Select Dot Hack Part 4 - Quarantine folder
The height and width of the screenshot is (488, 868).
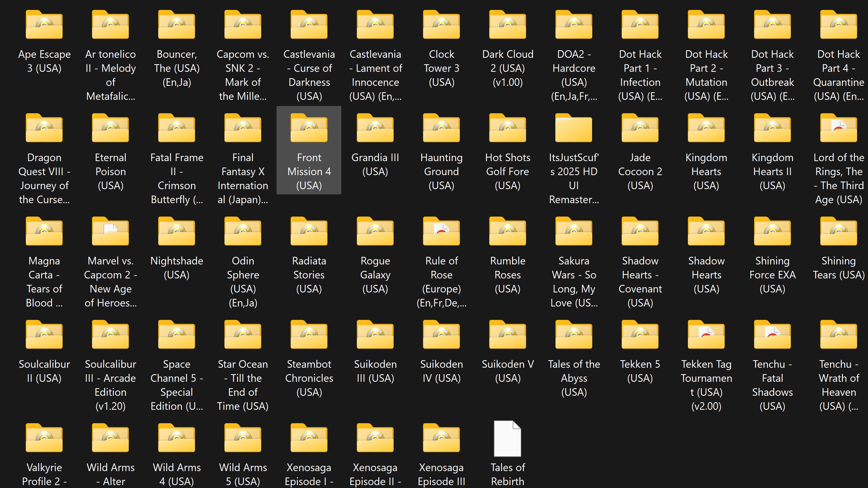[839, 24]
